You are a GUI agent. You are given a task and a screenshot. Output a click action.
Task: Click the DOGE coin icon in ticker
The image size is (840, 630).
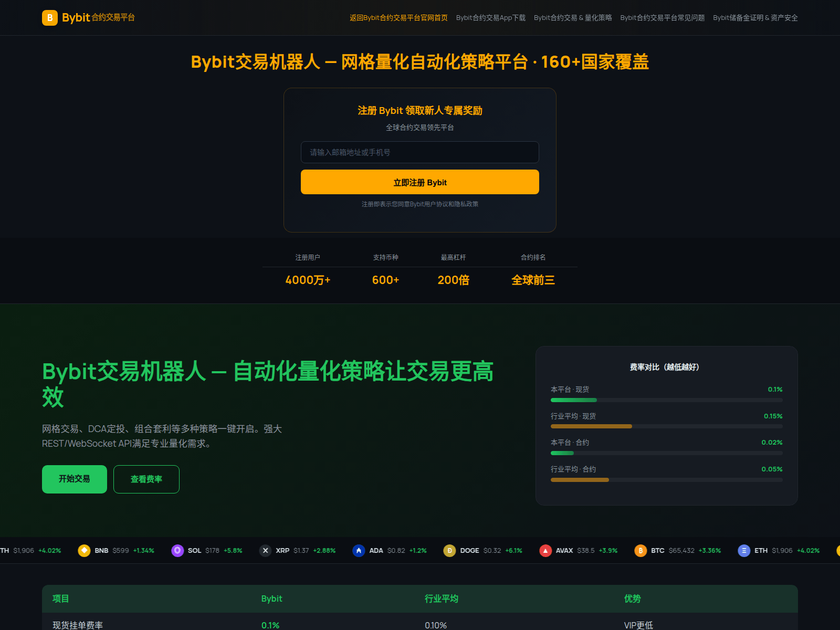(x=449, y=550)
